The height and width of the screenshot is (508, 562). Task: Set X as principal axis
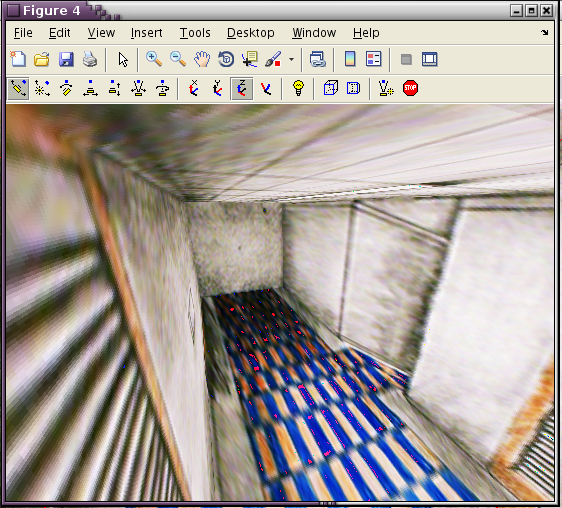pos(194,88)
